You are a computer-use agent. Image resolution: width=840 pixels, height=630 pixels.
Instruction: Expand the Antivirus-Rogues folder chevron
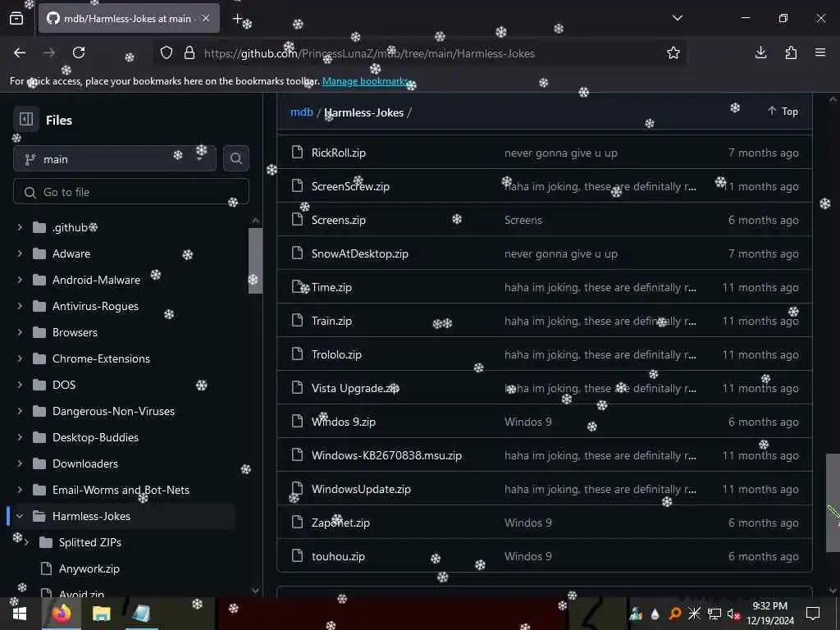coord(20,306)
